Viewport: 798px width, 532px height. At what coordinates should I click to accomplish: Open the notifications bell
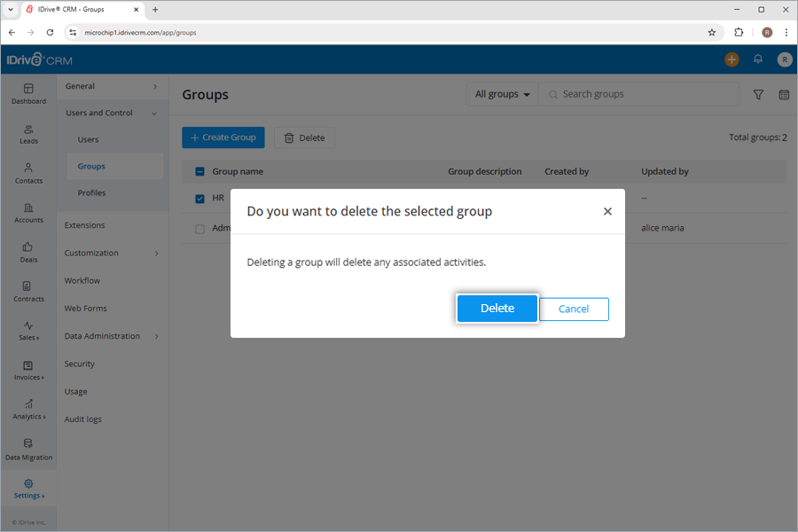point(758,59)
